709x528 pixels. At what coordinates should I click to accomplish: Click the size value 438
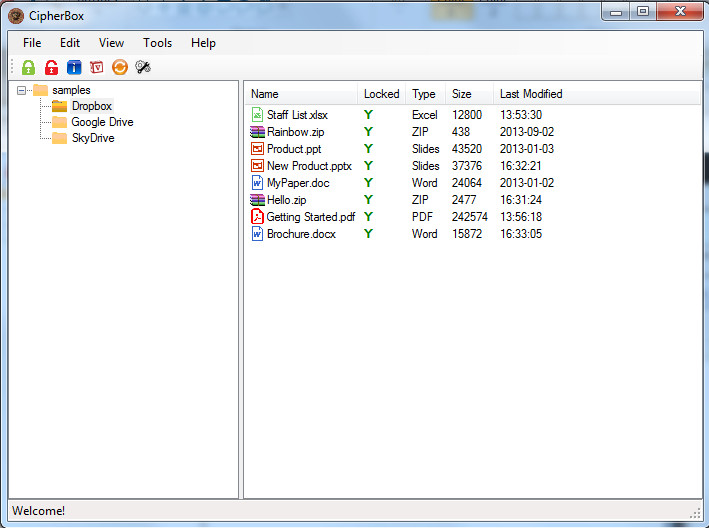point(461,132)
